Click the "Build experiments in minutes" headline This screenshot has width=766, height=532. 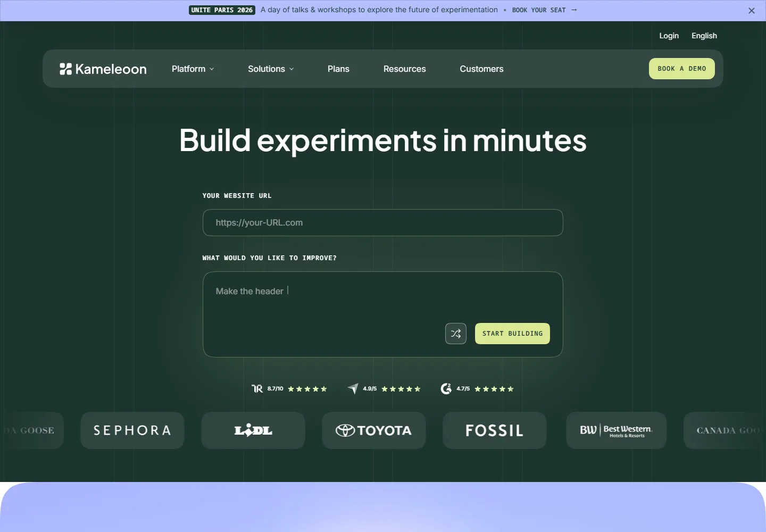pyautogui.click(x=383, y=140)
